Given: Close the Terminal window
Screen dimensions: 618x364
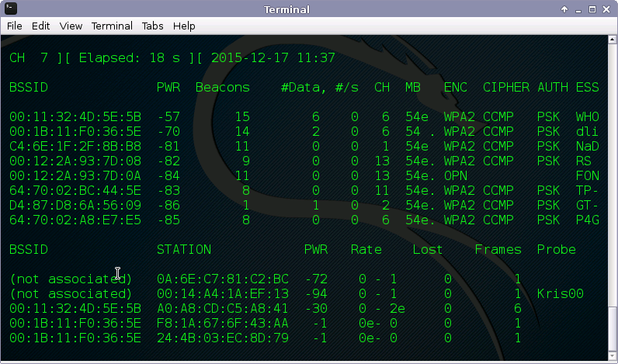Looking at the screenshot, I should click(x=606, y=9).
